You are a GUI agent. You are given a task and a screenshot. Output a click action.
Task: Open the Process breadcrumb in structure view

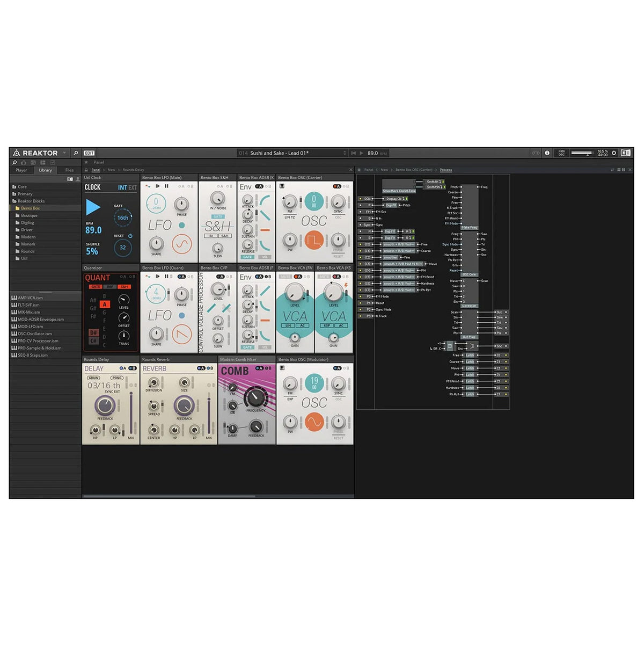446,170
